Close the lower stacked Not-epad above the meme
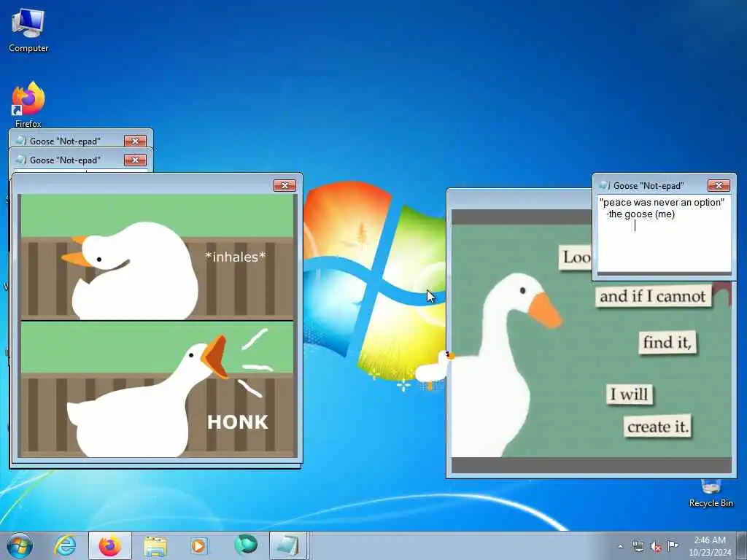 point(135,160)
